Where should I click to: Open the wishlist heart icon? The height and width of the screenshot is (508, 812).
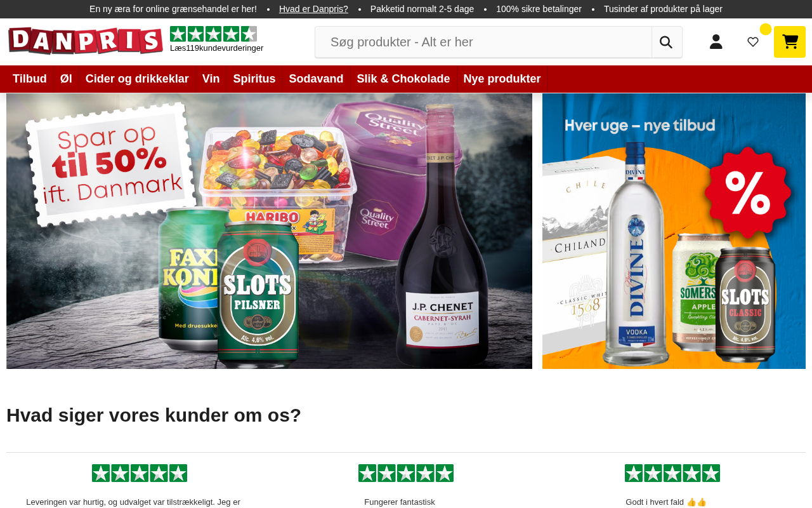tap(753, 42)
